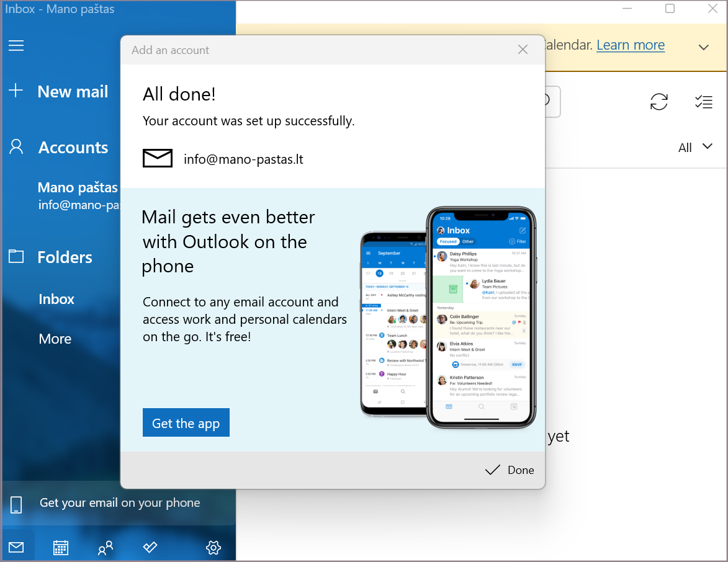Click the New mail plus icon

point(16,91)
